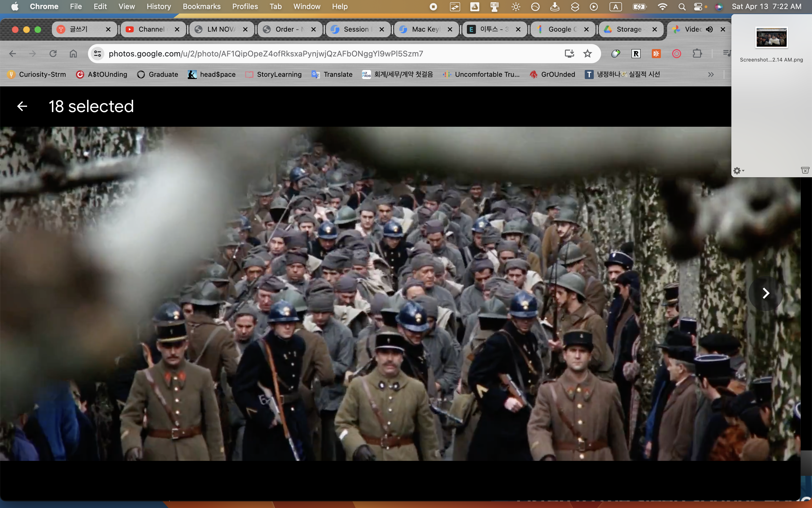Open the Profiles menu

pyautogui.click(x=245, y=6)
